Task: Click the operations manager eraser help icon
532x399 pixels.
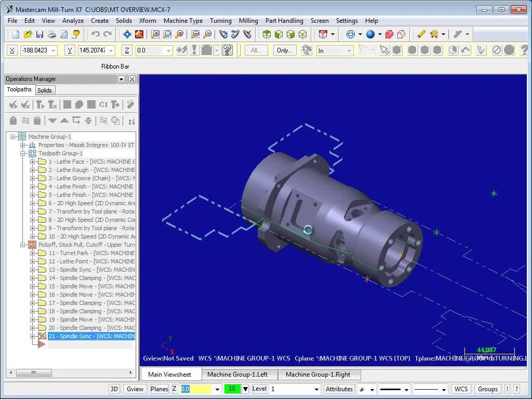Action: pyautogui.click(x=130, y=105)
